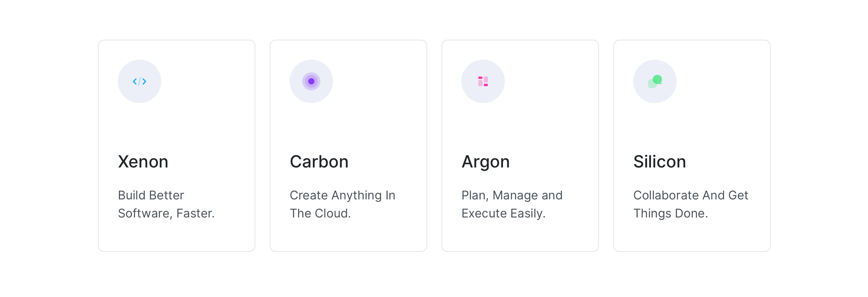Screen dimensions: 868x297
Task: Click the Carbon product card
Action: [x=348, y=146]
